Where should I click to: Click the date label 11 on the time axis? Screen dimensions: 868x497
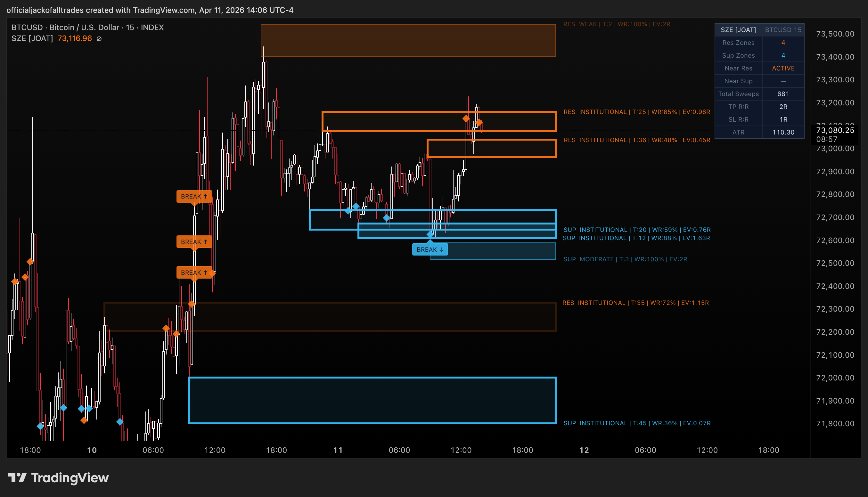point(338,450)
